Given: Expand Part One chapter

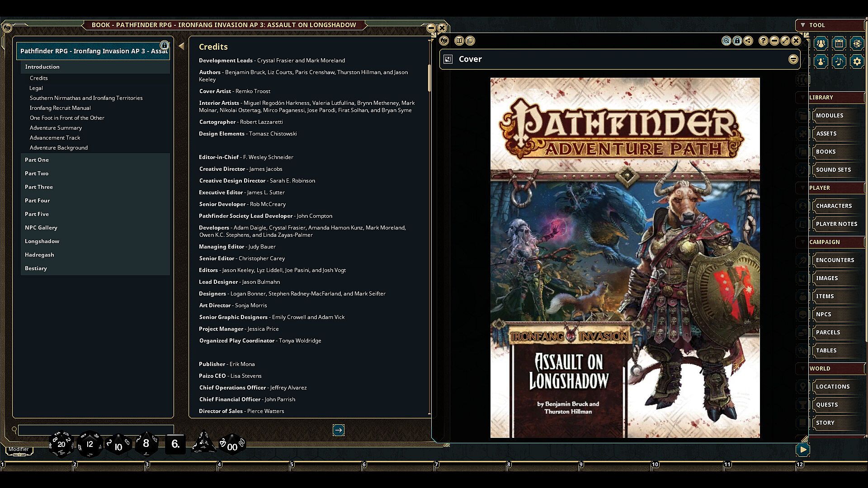Looking at the screenshot, I should coord(95,160).
